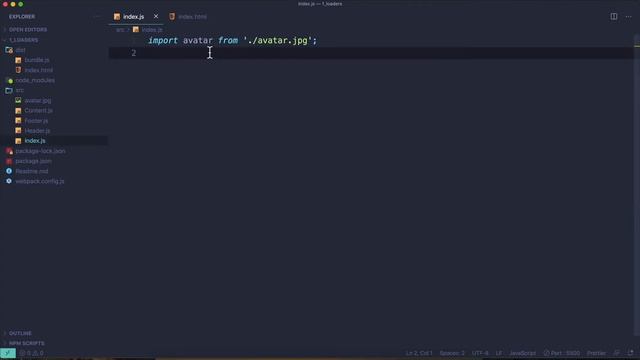Open package.json in the Explorer
640x360 pixels.
pyautogui.click(x=33, y=161)
